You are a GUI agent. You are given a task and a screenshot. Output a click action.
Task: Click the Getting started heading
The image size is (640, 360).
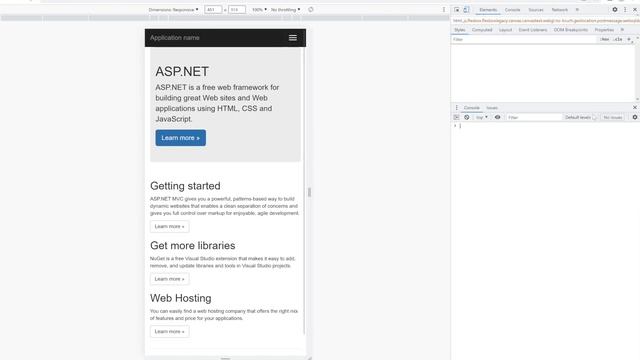pyautogui.click(x=185, y=186)
